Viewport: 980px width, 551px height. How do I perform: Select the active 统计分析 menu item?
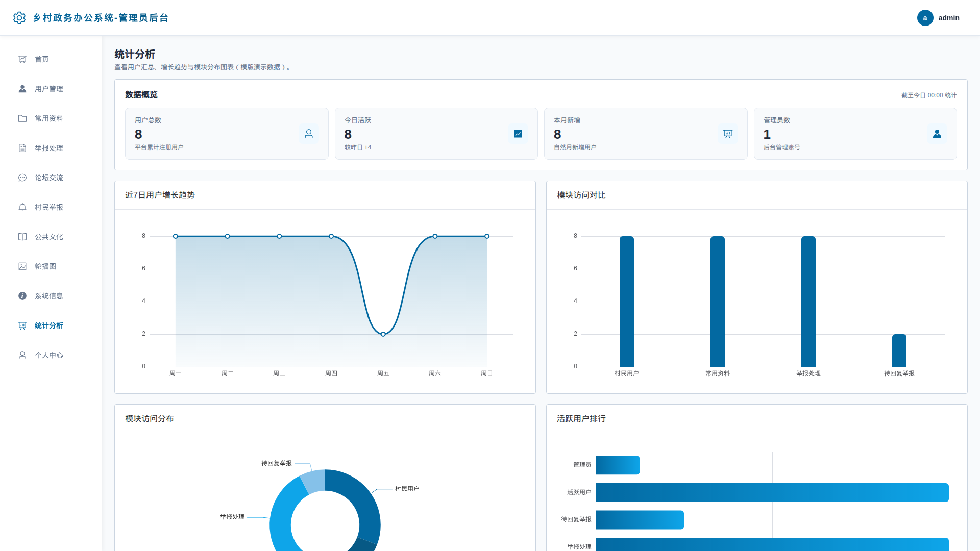51,325
